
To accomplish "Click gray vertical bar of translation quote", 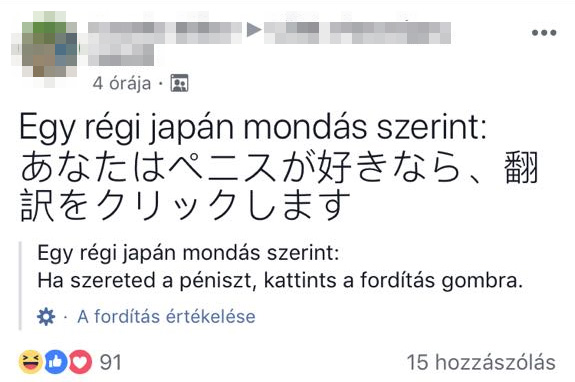I will click(21, 286).
